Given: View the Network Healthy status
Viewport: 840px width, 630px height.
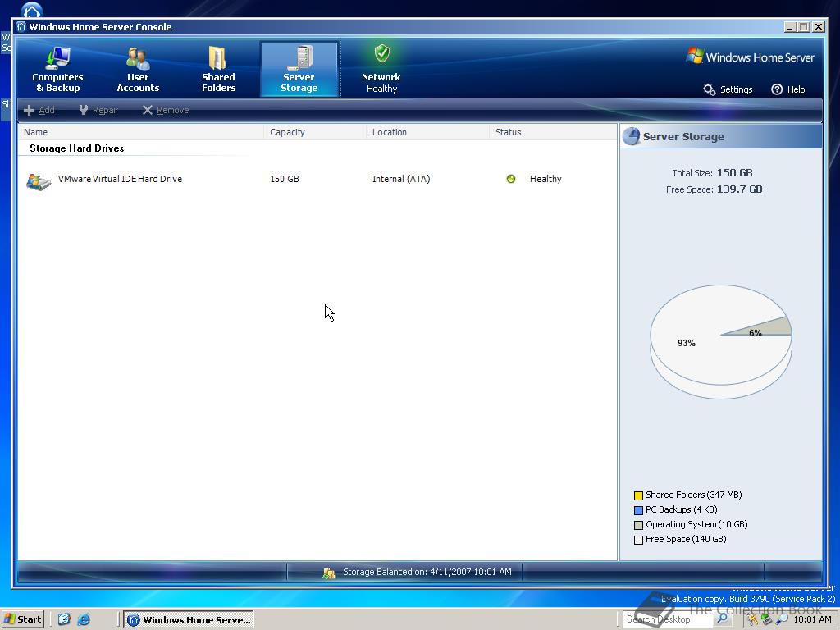Looking at the screenshot, I should 381,70.
